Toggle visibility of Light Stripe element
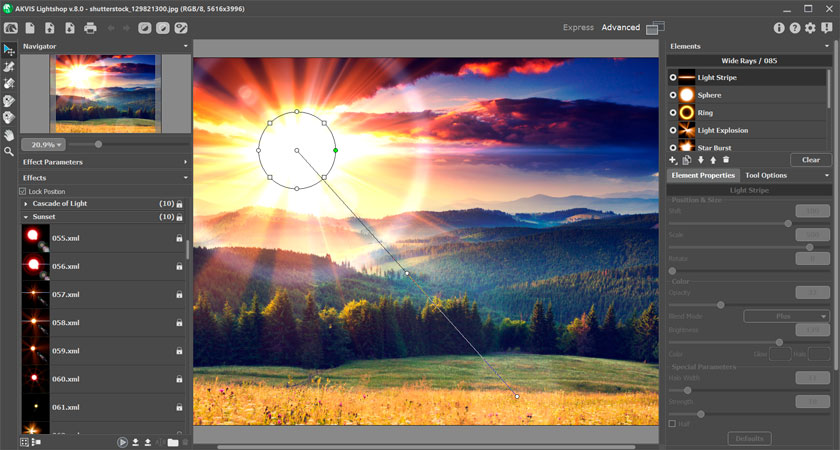 coord(673,78)
